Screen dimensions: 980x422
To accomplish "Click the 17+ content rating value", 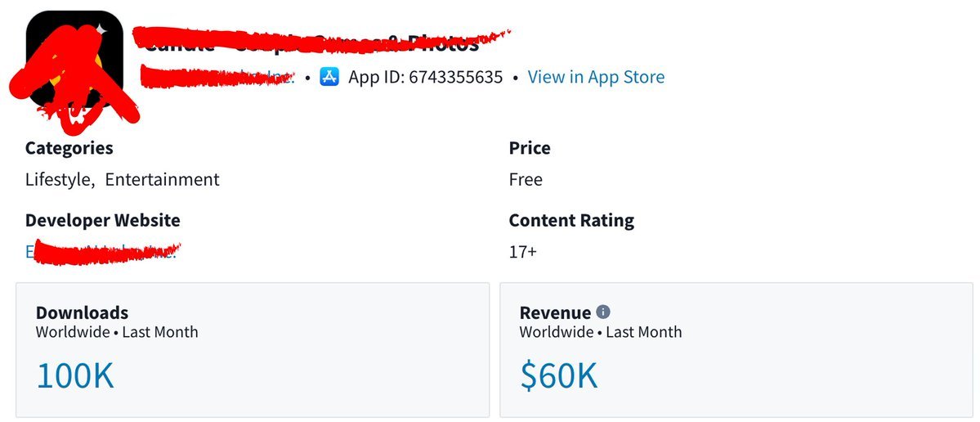I will 522,252.
